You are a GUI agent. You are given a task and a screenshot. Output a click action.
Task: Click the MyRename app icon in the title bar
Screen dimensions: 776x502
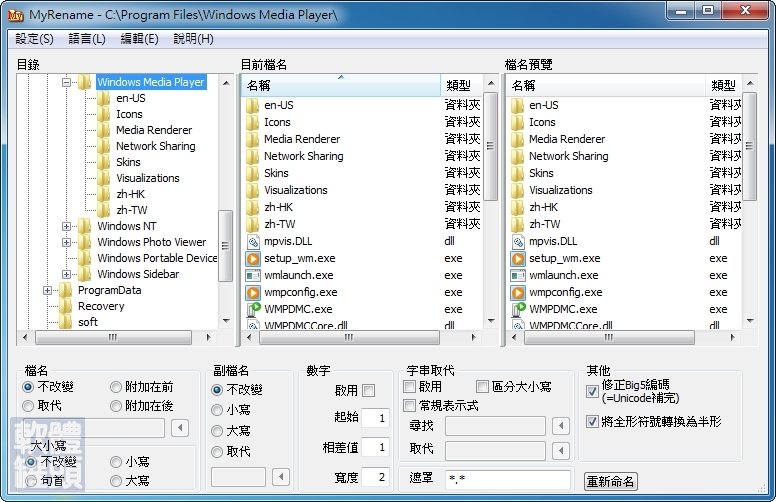tap(16, 15)
